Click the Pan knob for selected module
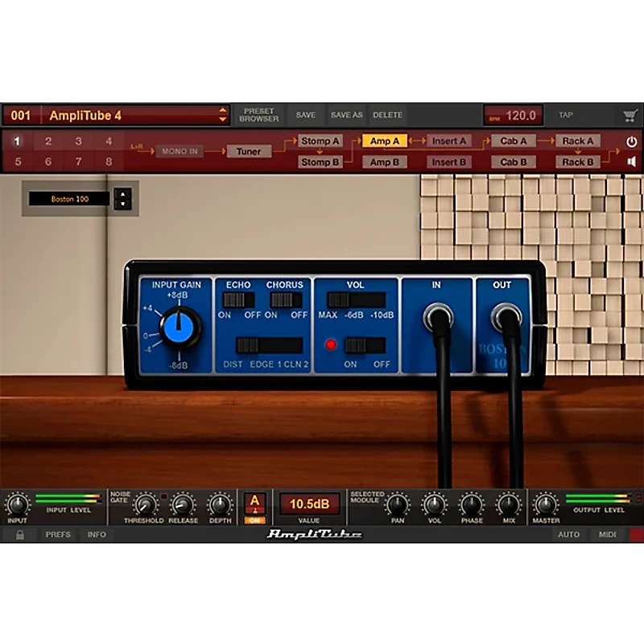 pos(395,505)
